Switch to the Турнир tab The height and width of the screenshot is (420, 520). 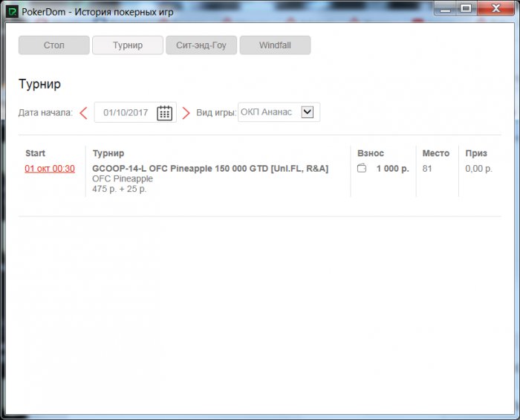click(x=128, y=45)
